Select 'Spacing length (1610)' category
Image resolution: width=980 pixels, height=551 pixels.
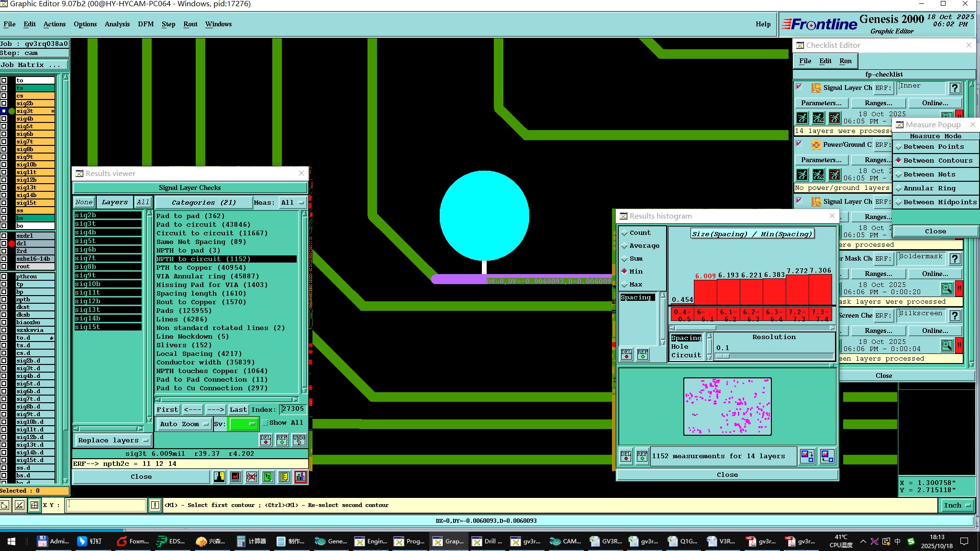click(201, 293)
